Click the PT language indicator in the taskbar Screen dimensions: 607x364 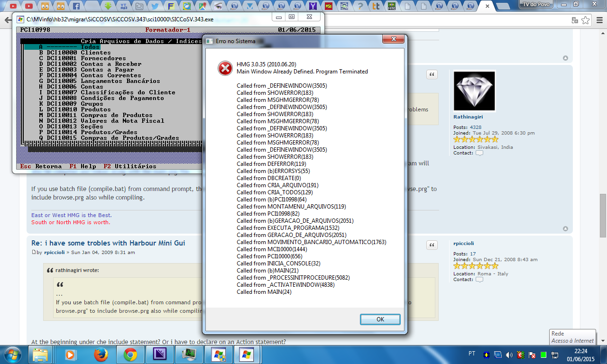[472, 354]
